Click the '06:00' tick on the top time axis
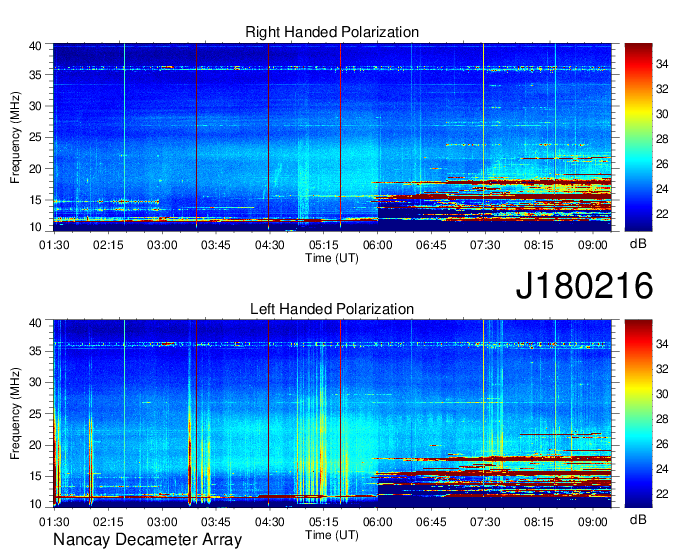This screenshot has height=552, width=680. (377, 245)
